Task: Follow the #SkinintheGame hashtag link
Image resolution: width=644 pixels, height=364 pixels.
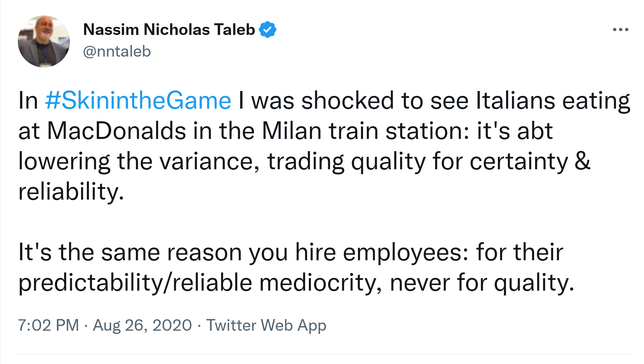Action: 138,101
